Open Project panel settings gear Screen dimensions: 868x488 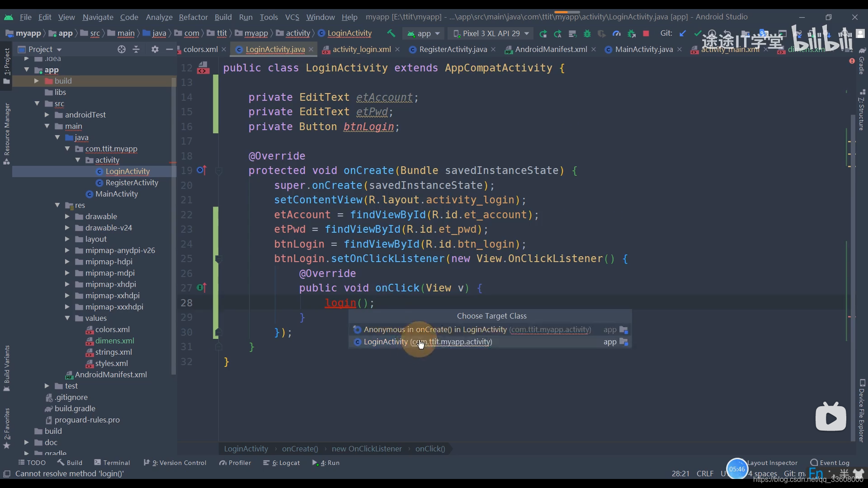(155, 49)
